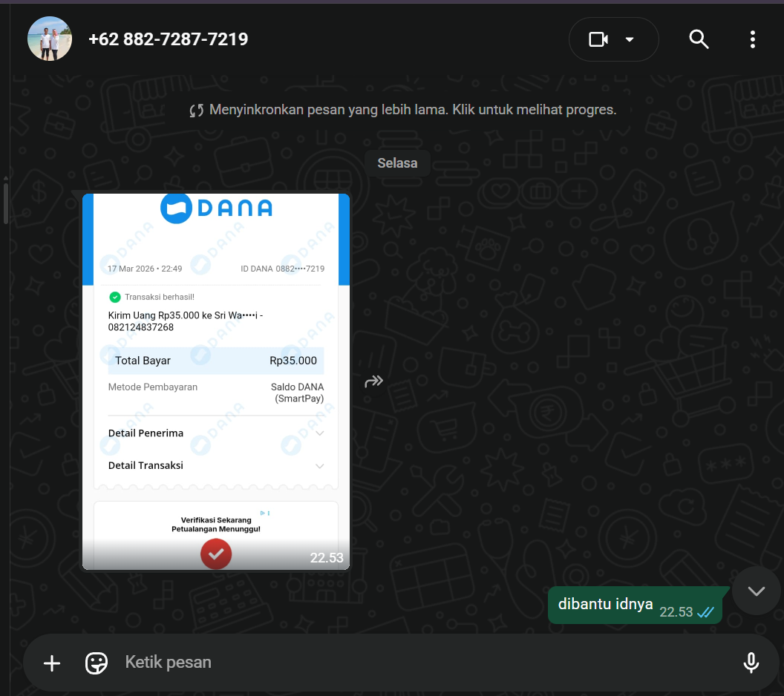784x696 pixels.
Task: Record a voice message
Action: pyautogui.click(x=751, y=663)
